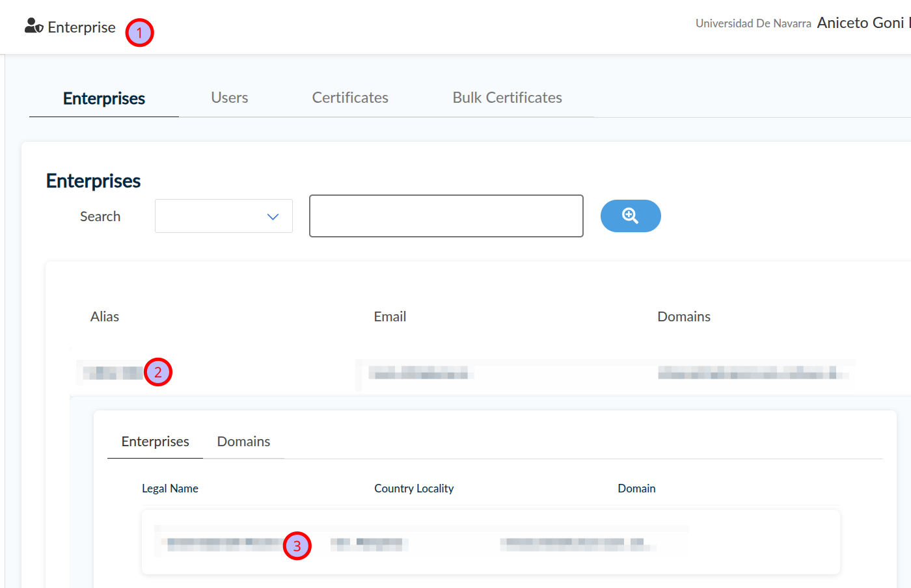Click the user-shield icon beside Enterprise title

pos(34,26)
